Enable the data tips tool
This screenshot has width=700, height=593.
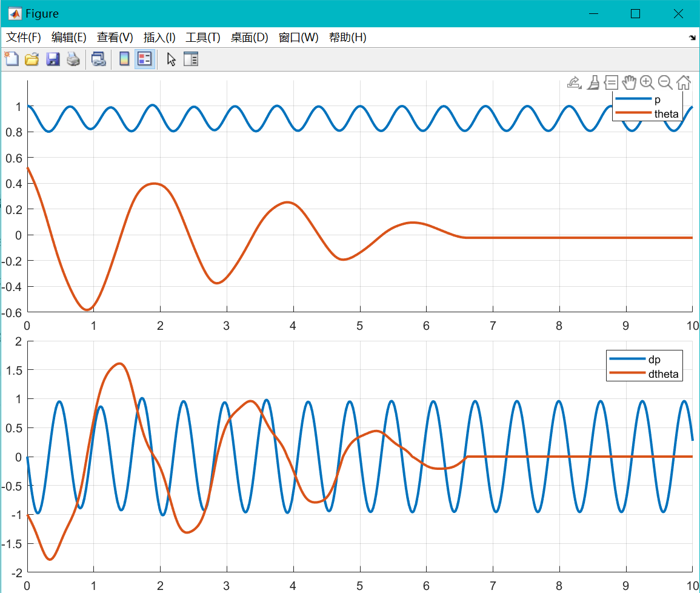611,82
